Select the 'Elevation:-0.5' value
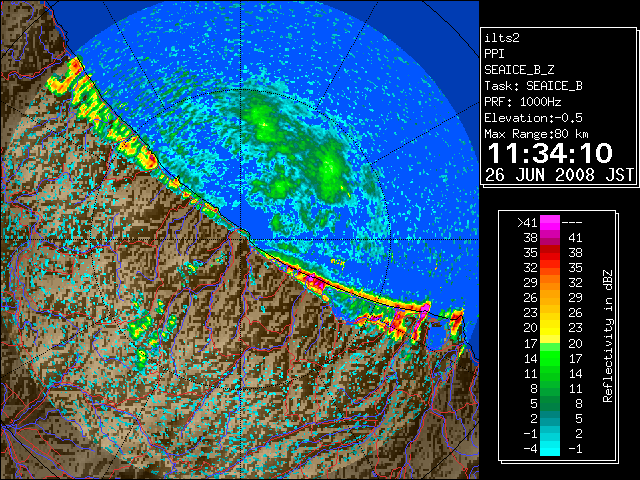The height and width of the screenshot is (480, 640). pyautogui.click(x=533, y=118)
